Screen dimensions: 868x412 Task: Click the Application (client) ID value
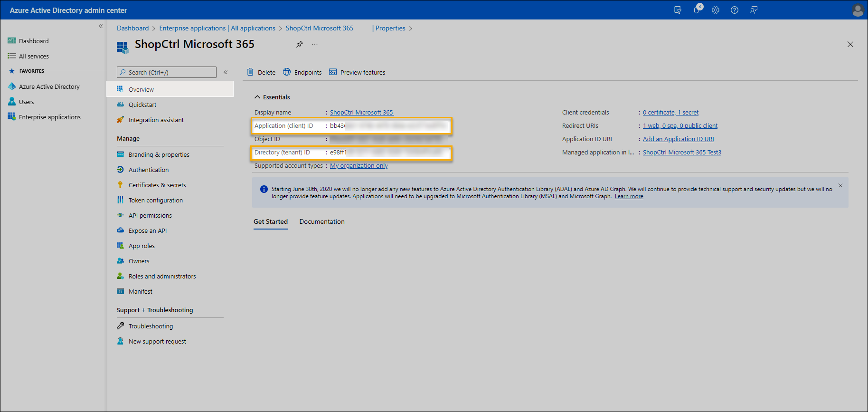(x=389, y=126)
